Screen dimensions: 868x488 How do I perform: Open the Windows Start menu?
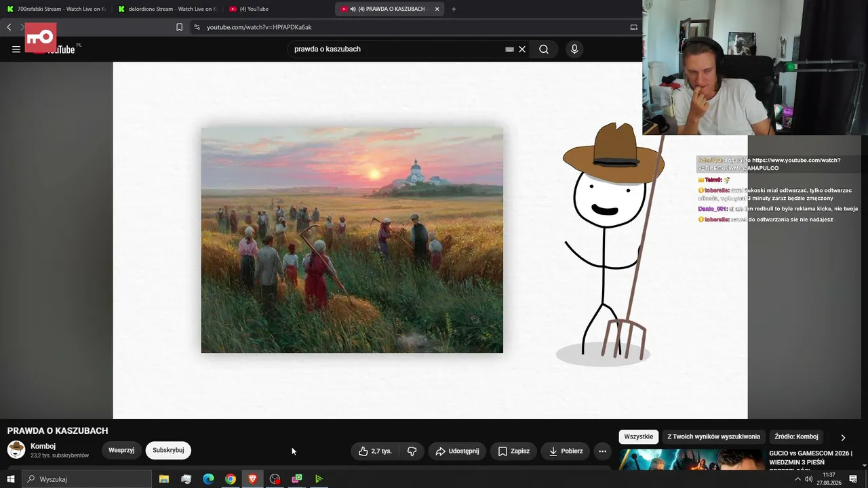point(10,479)
